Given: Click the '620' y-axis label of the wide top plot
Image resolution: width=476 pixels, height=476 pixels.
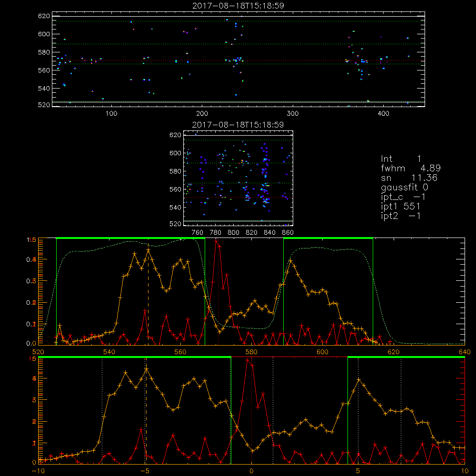Looking at the screenshot, I should (44, 16).
